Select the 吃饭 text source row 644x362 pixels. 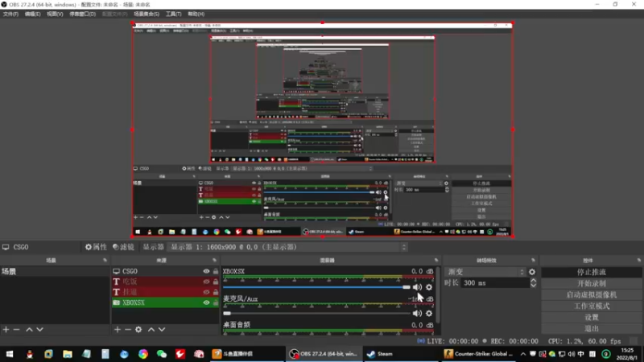tap(165, 282)
